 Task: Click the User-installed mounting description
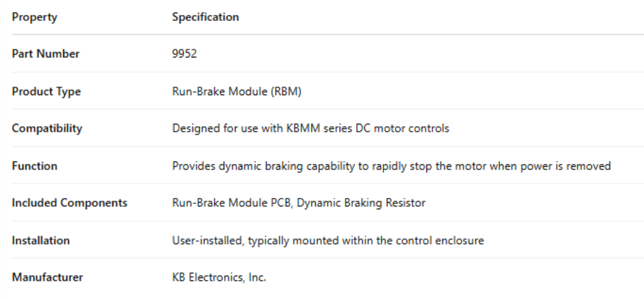coord(328,240)
